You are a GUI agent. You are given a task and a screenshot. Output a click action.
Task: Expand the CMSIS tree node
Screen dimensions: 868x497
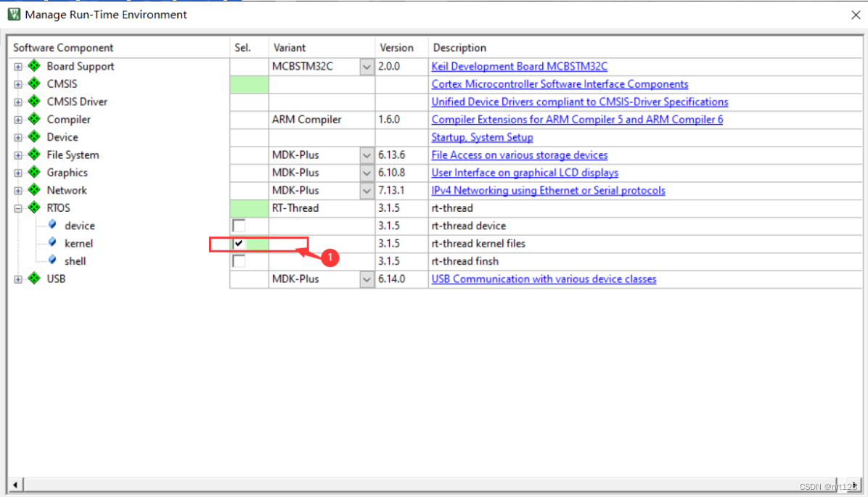(x=18, y=84)
